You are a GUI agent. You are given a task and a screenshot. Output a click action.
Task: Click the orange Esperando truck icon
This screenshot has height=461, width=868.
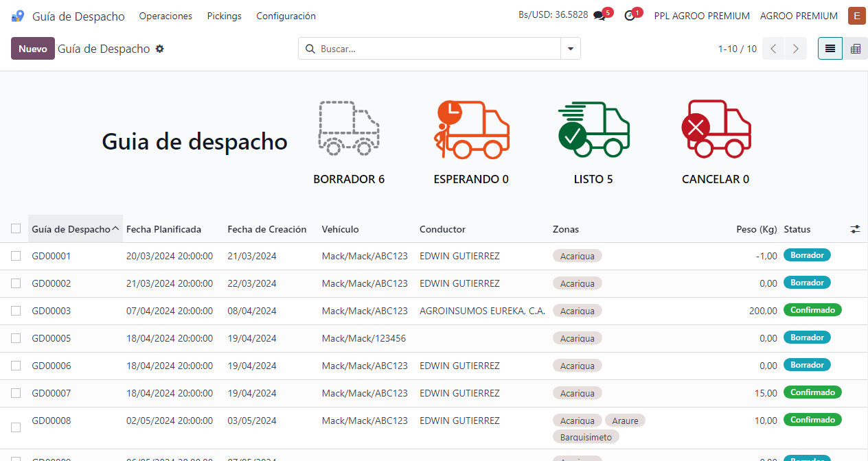pos(471,128)
